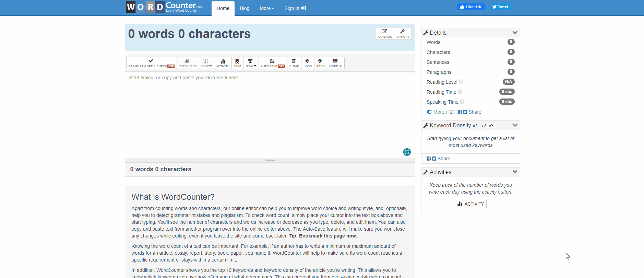Open the Options wrench button
The width and height of the screenshot is (644, 278).
click(x=403, y=34)
